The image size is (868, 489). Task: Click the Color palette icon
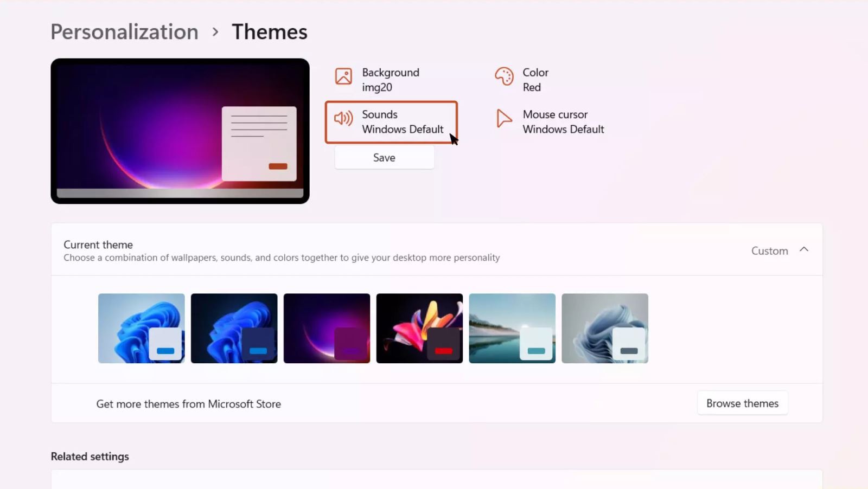(504, 76)
